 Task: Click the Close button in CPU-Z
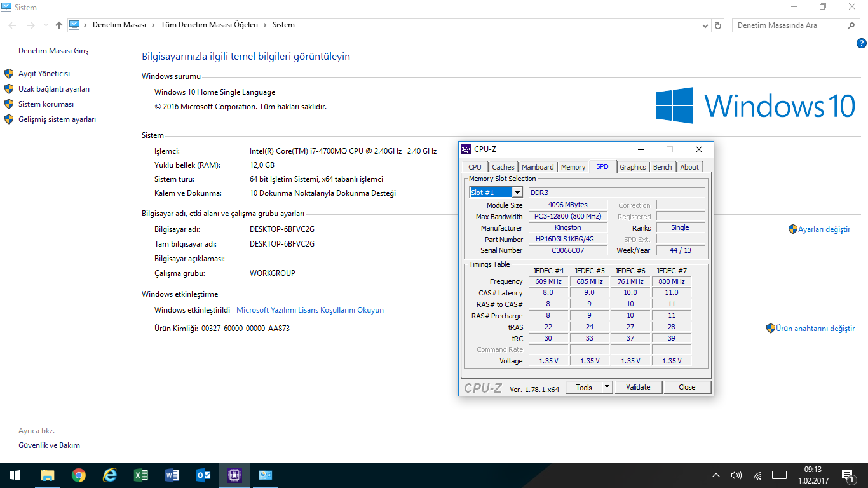(687, 387)
